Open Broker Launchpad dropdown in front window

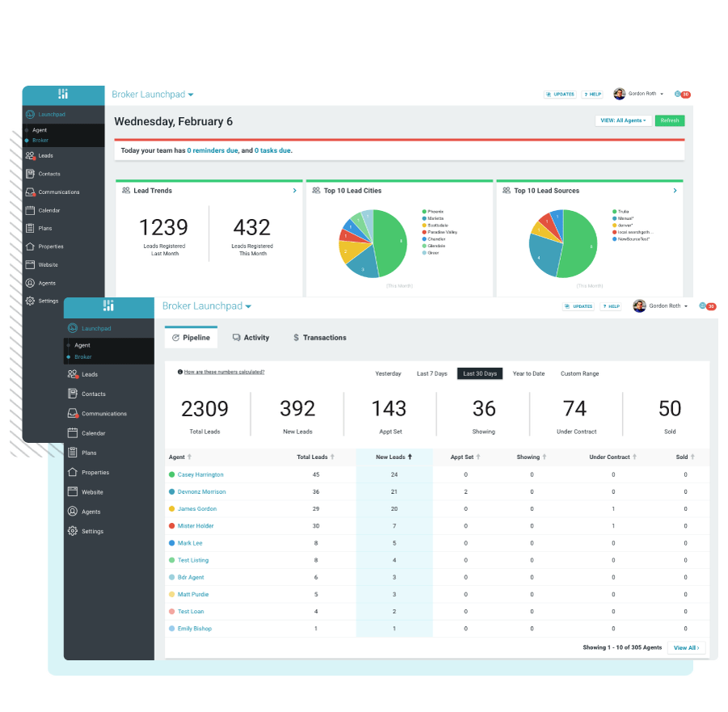[x=207, y=306]
